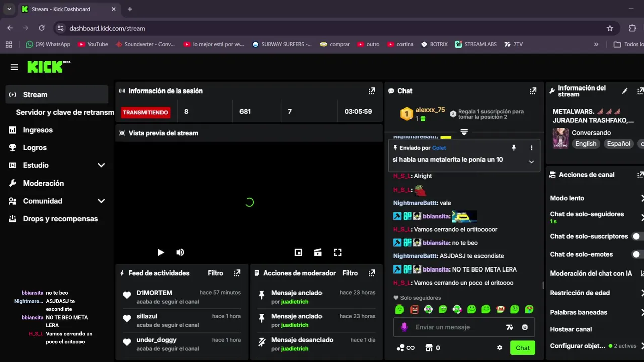Image resolution: width=644 pixels, height=362 pixels.
Task: Enable picture-in-picture for stream preview
Action: 298,253
